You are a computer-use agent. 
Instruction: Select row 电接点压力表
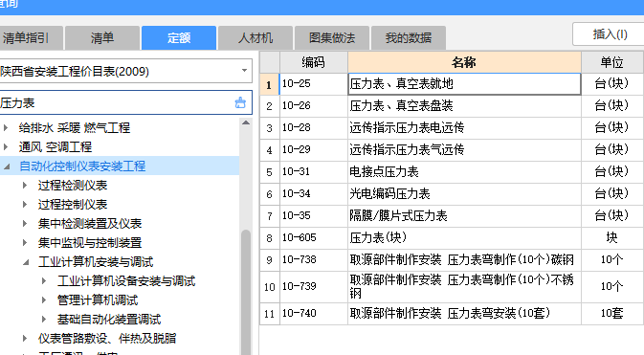pos(464,171)
